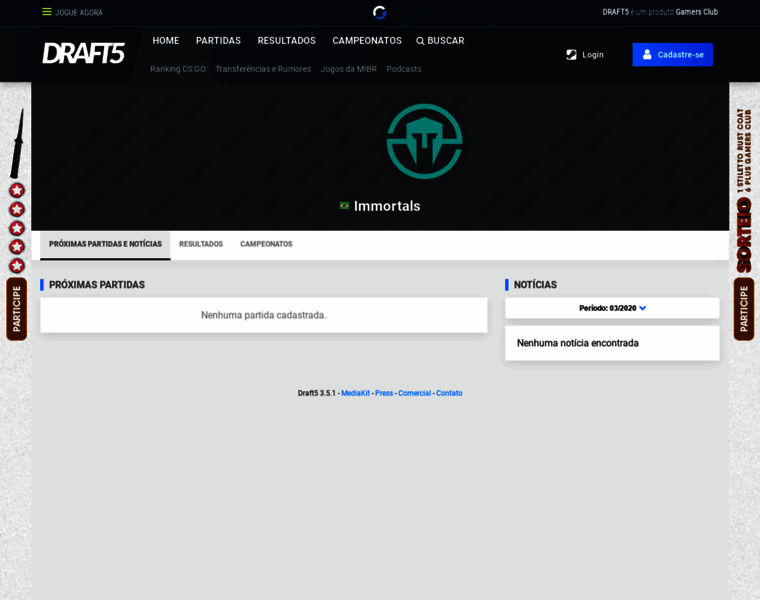This screenshot has height=600, width=760.
Task: Open the Contato footer link
Action: tap(449, 393)
